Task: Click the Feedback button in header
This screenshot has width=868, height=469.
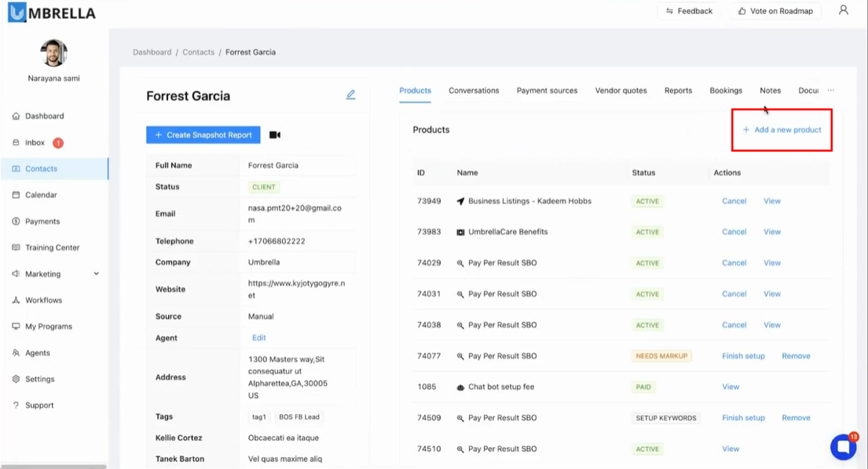Action: click(689, 11)
